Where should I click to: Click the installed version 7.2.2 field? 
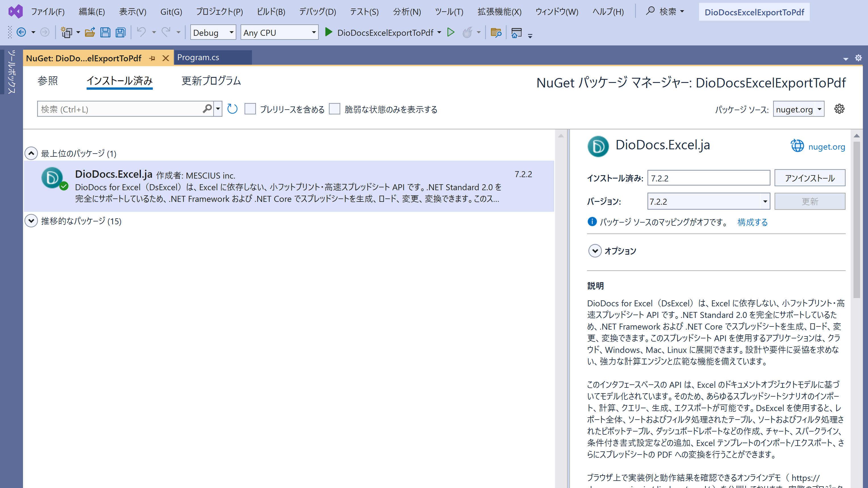709,177
